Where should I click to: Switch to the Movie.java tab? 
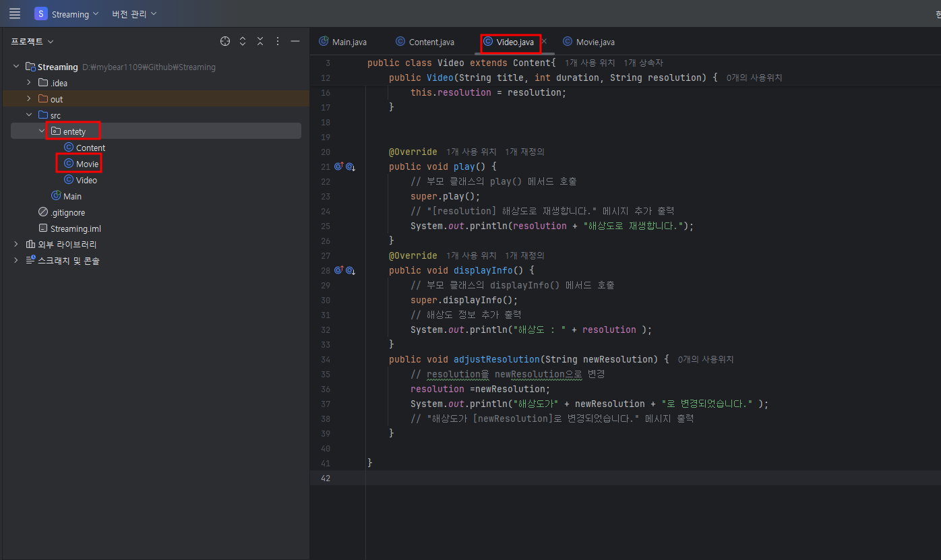click(589, 42)
